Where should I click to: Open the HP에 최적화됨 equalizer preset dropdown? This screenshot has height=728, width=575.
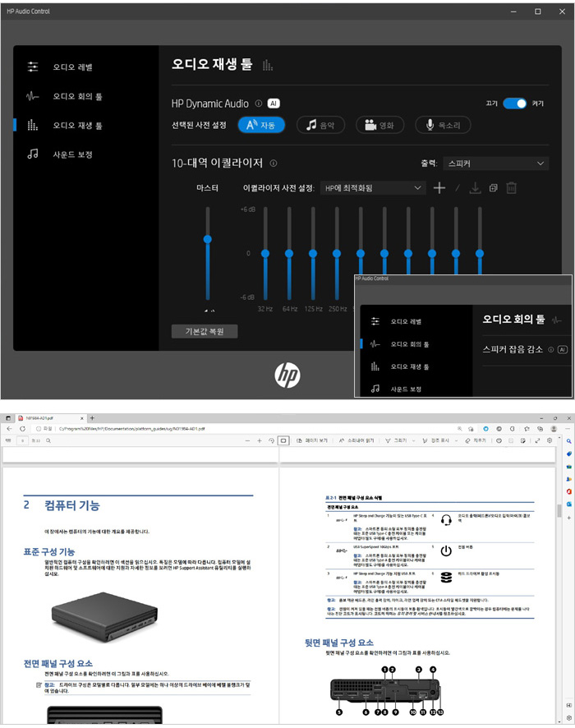click(373, 188)
